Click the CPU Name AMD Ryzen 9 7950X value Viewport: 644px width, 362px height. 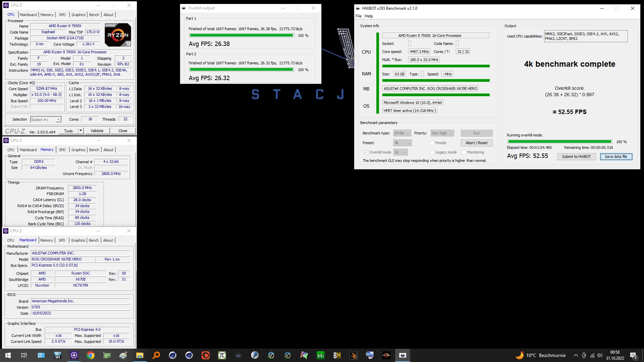[x=65, y=26]
